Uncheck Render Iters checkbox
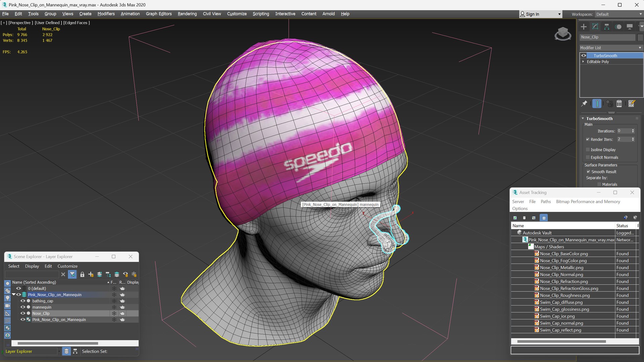The height and width of the screenshot is (362, 644). coord(588,139)
